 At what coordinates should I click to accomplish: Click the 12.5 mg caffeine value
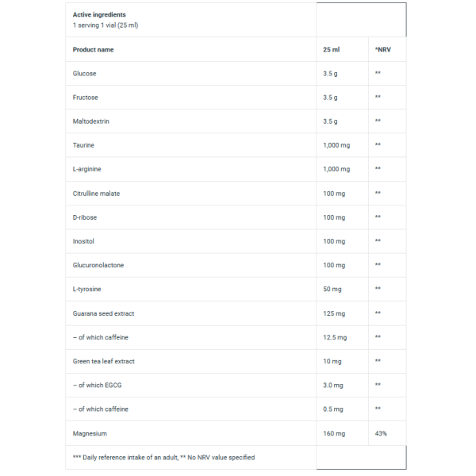tap(335, 337)
